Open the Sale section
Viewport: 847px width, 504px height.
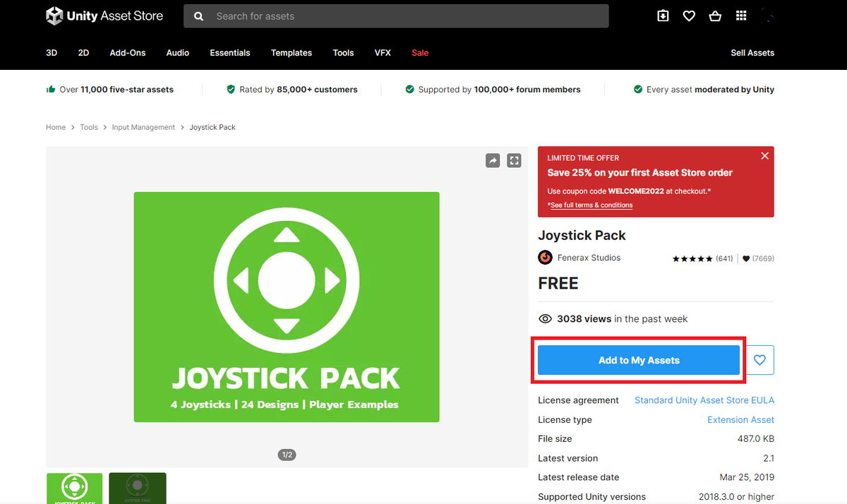click(419, 53)
